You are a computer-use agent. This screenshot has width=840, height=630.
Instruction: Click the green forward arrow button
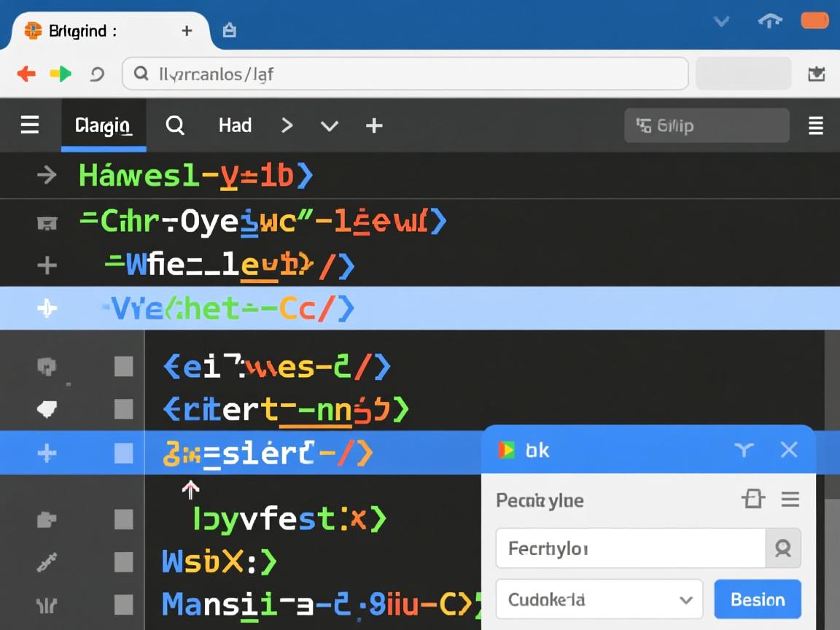tap(61, 74)
